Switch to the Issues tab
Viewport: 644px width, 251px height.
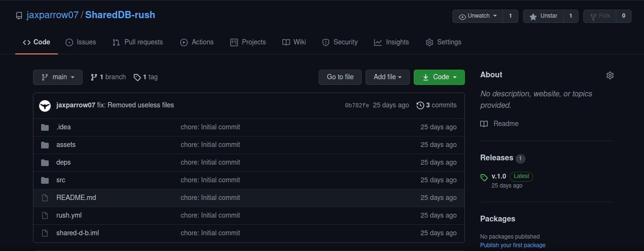coord(81,42)
